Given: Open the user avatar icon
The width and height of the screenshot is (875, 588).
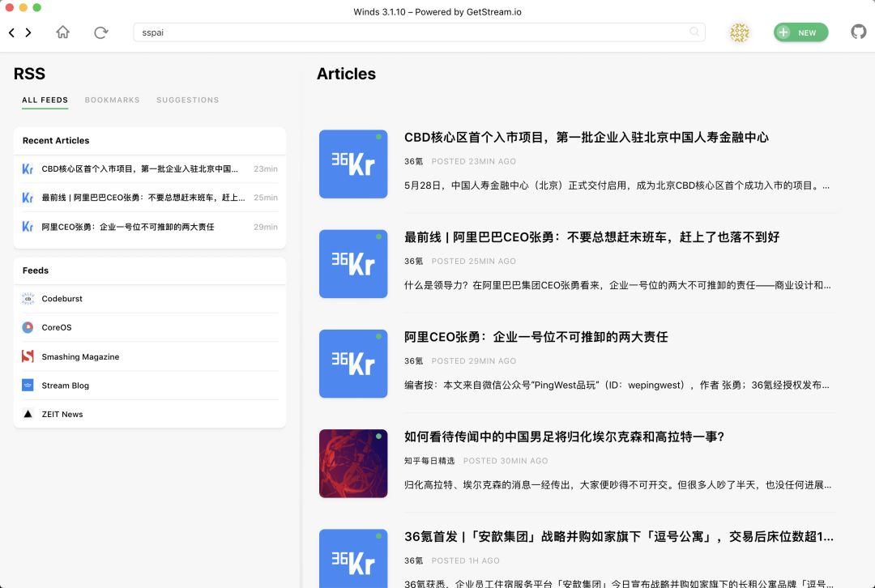Looking at the screenshot, I should pos(740,32).
